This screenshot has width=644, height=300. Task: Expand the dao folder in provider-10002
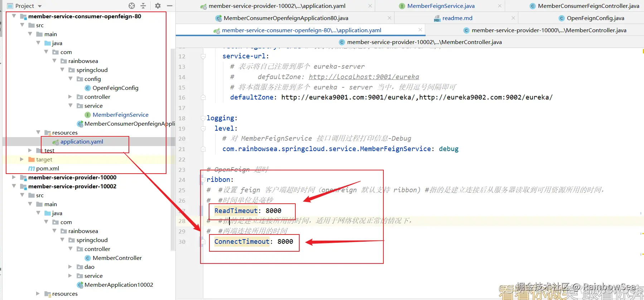pyautogui.click(x=70, y=267)
